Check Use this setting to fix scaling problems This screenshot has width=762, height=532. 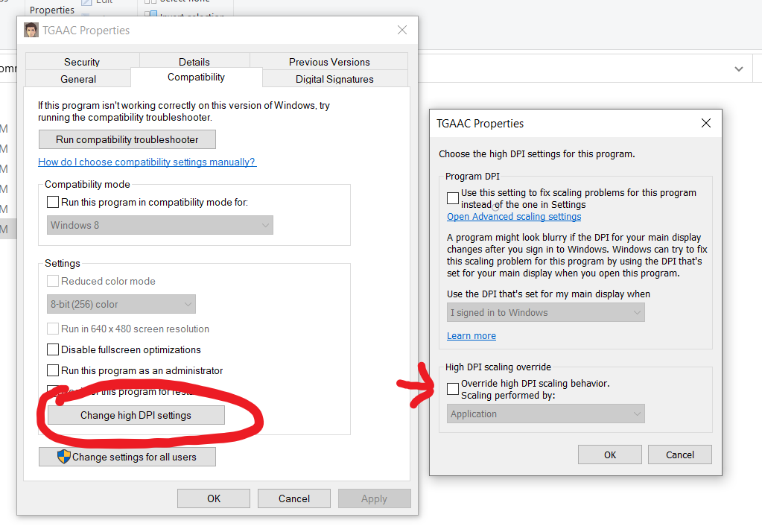pos(453,198)
